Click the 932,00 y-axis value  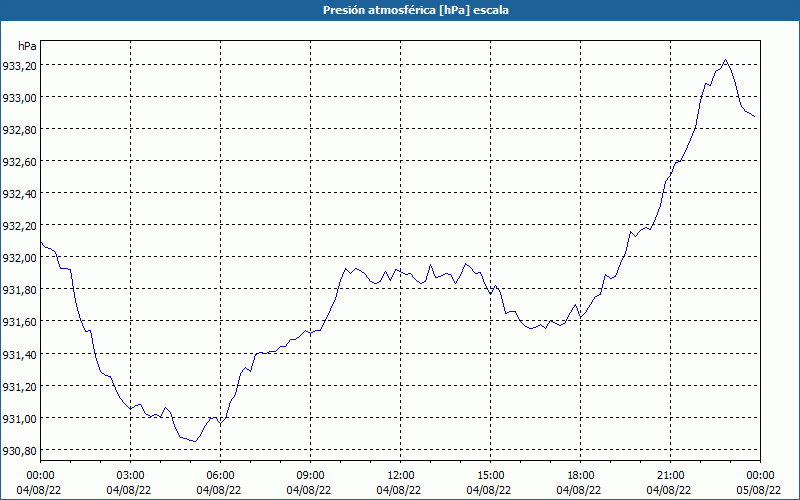tap(20, 258)
